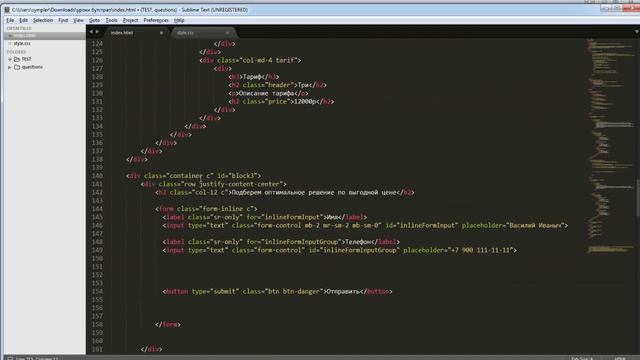The height and width of the screenshot is (360, 640).
Task: Open the Selection menu
Action: click(43, 20)
